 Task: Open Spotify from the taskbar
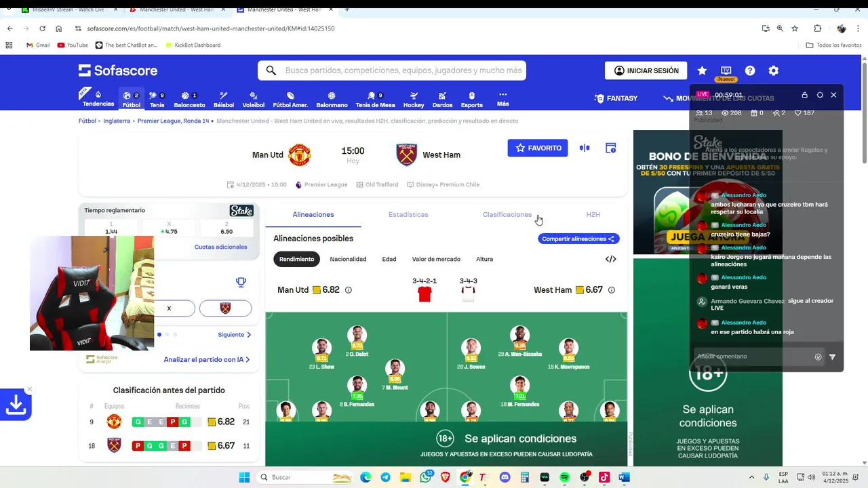[565, 477]
